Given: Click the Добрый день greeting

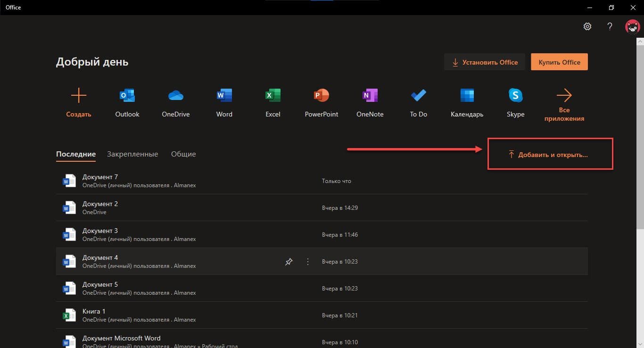Looking at the screenshot, I should pyautogui.click(x=92, y=62).
